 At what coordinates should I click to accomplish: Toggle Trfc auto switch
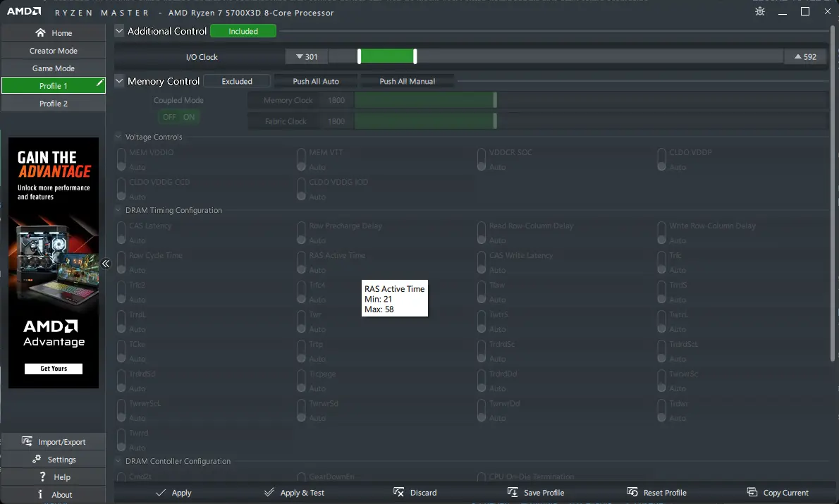tap(662, 263)
